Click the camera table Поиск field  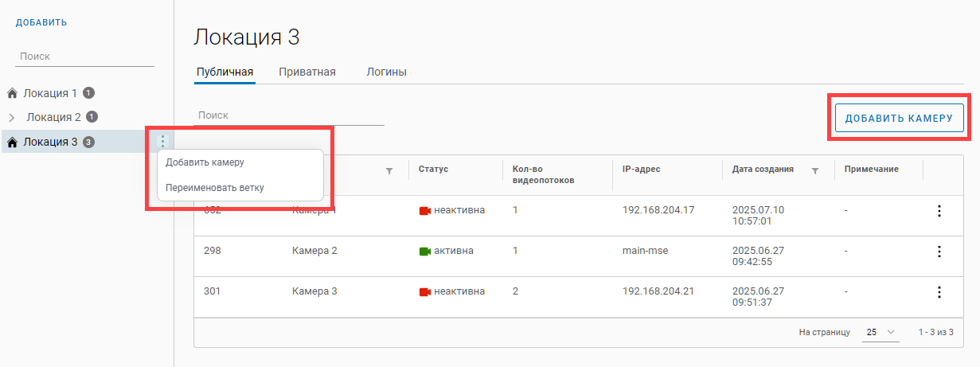288,115
